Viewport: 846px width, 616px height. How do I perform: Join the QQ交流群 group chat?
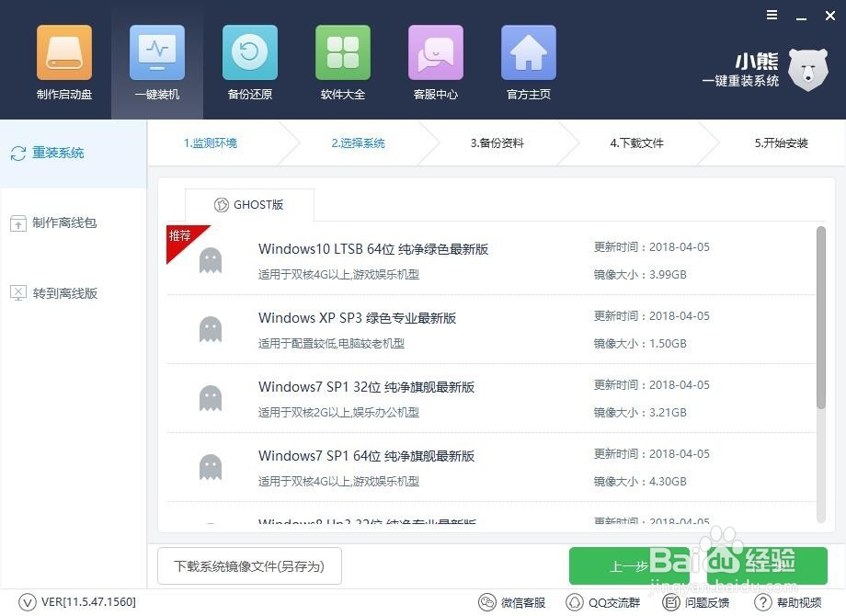pos(603,602)
